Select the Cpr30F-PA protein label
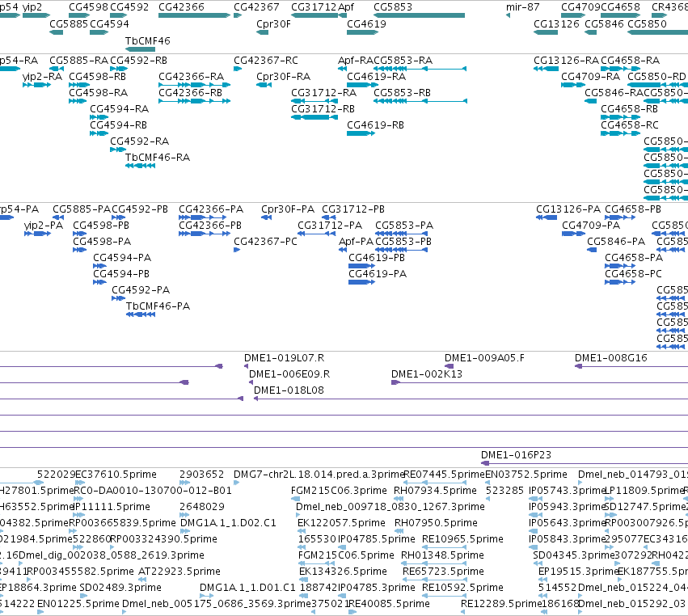The width and height of the screenshot is (688, 616). [287, 209]
